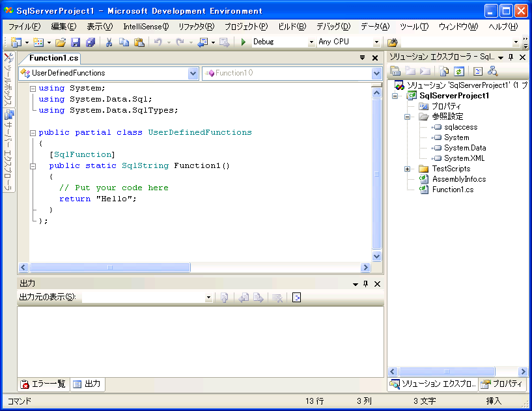Click the View Class Diagram icon

493,71
